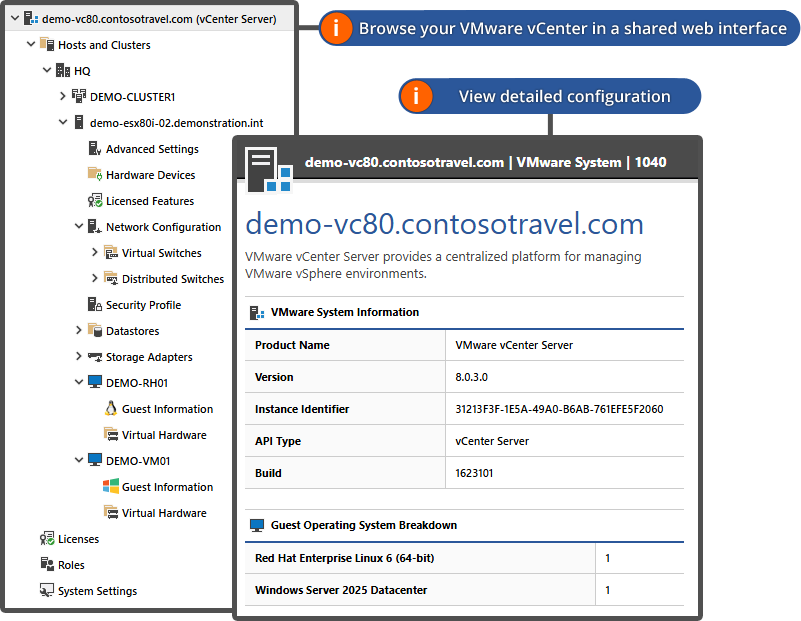This screenshot has width=801, height=621.
Task: Click the 'Browse your VMware vCenter' info callout
Action: point(559,28)
